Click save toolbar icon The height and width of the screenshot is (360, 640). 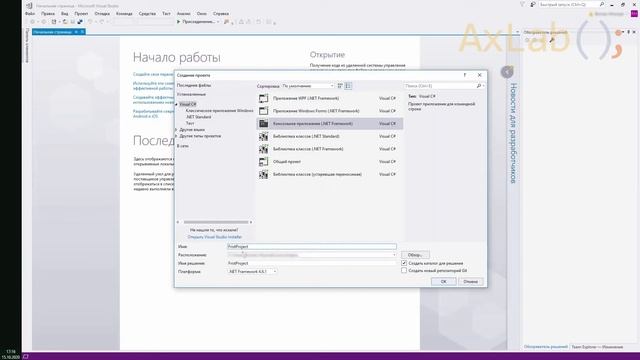pyautogui.click(x=73, y=22)
